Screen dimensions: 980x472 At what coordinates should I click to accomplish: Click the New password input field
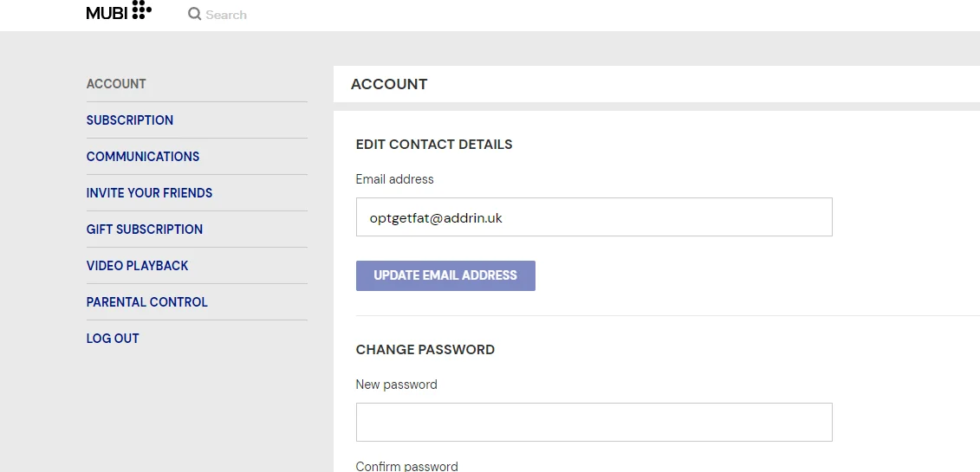click(594, 422)
